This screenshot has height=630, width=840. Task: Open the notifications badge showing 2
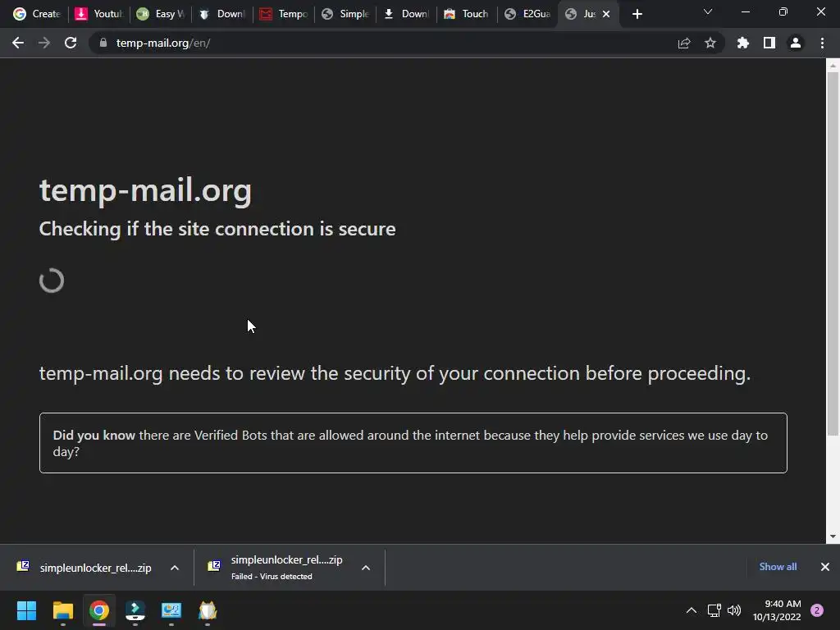point(817,610)
